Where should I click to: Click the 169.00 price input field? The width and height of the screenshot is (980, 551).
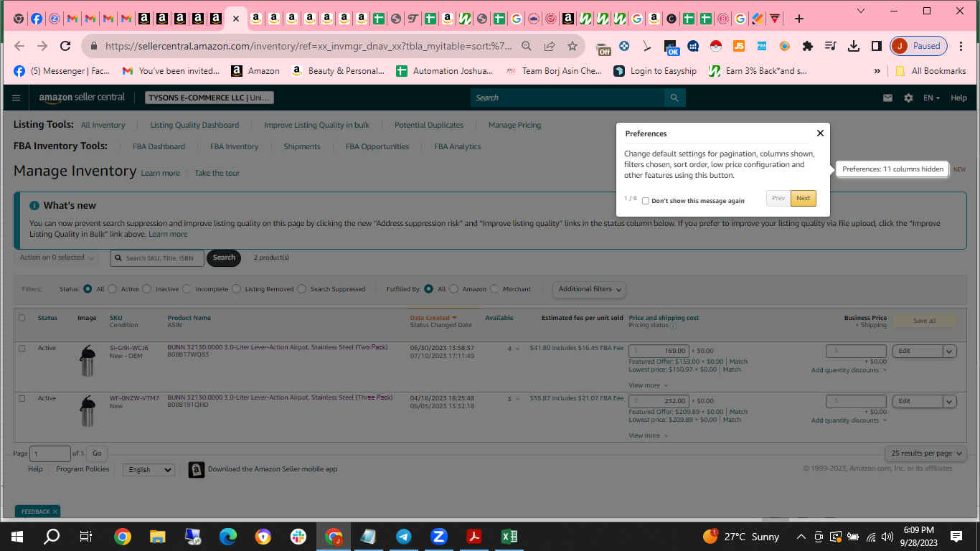tap(659, 351)
